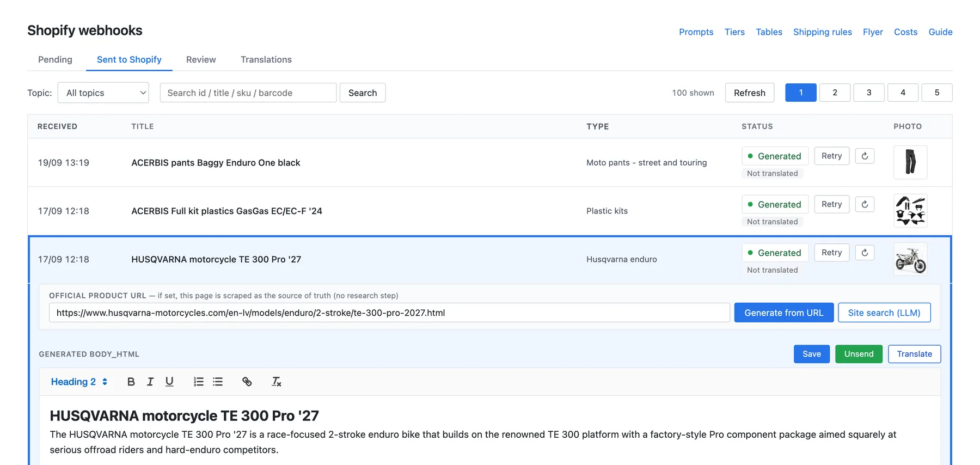This screenshot has height=465, width=980.
Task: Clear text formatting in editor
Action: tap(277, 382)
